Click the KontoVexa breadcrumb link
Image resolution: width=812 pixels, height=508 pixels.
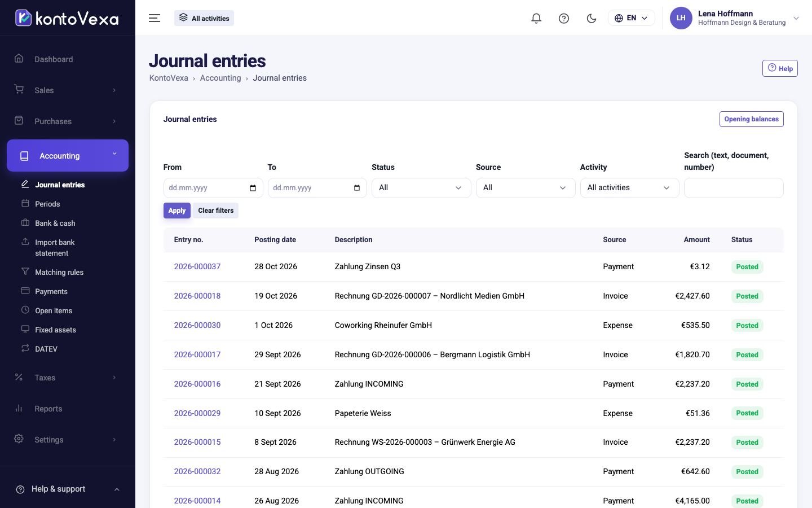point(169,78)
